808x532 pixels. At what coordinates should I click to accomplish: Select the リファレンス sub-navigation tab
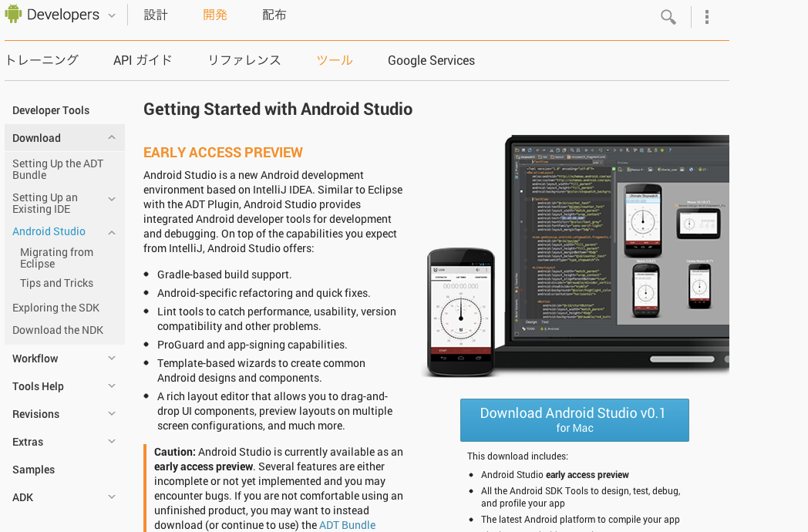(x=244, y=60)
